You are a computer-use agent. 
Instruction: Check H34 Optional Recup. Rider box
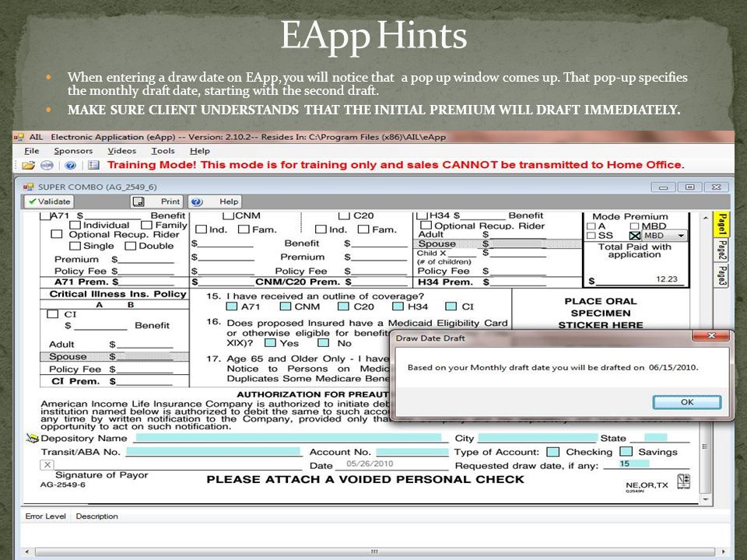[426, 226]
